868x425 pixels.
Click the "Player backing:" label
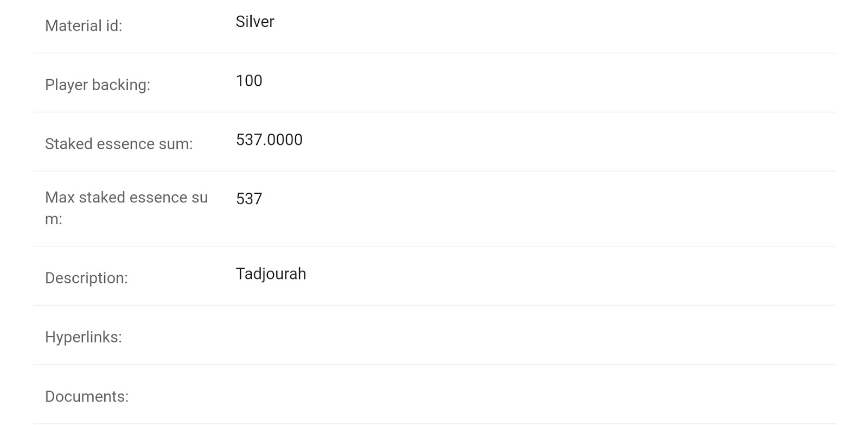click(98, 85)
